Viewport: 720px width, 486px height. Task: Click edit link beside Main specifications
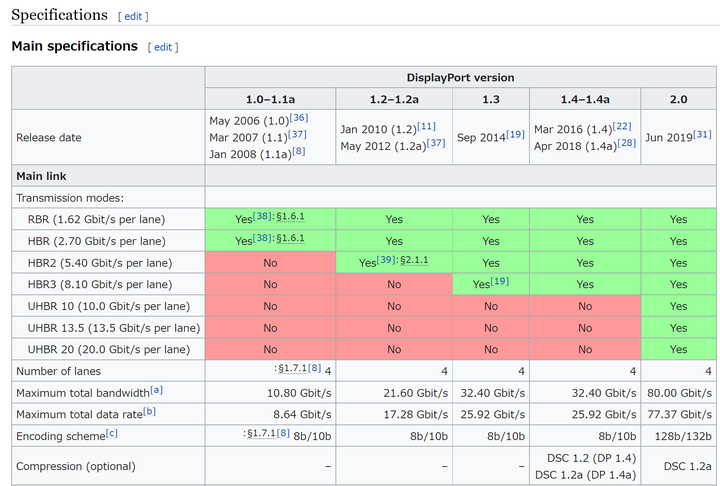point(163,47)
